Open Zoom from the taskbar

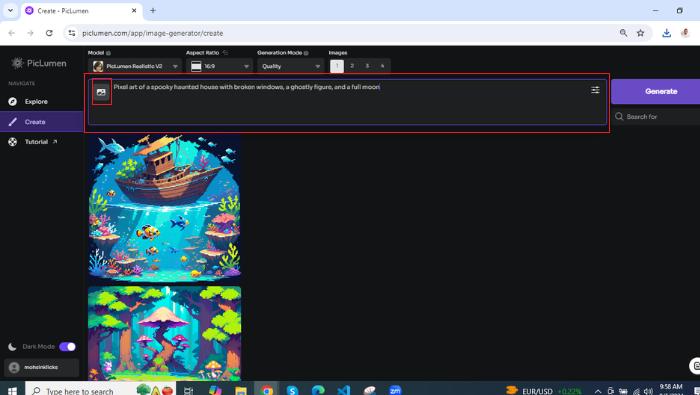[395, 391]
